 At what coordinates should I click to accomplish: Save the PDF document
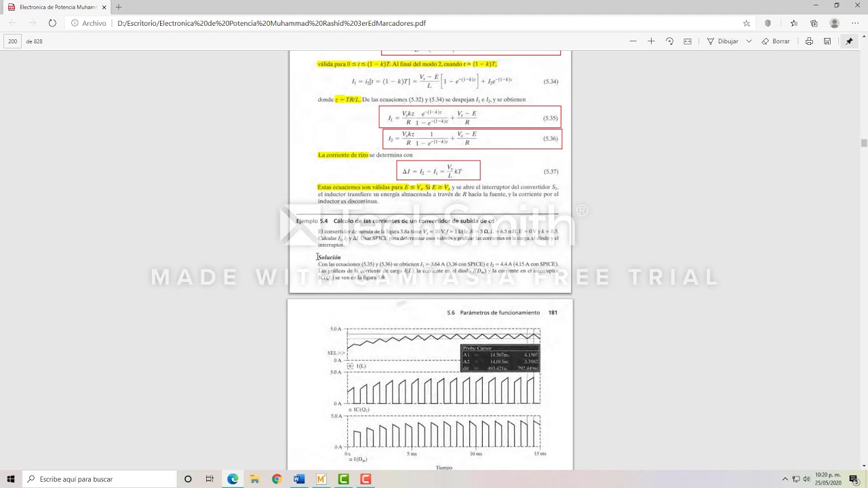pyautogui.click(x=827, y=41)
